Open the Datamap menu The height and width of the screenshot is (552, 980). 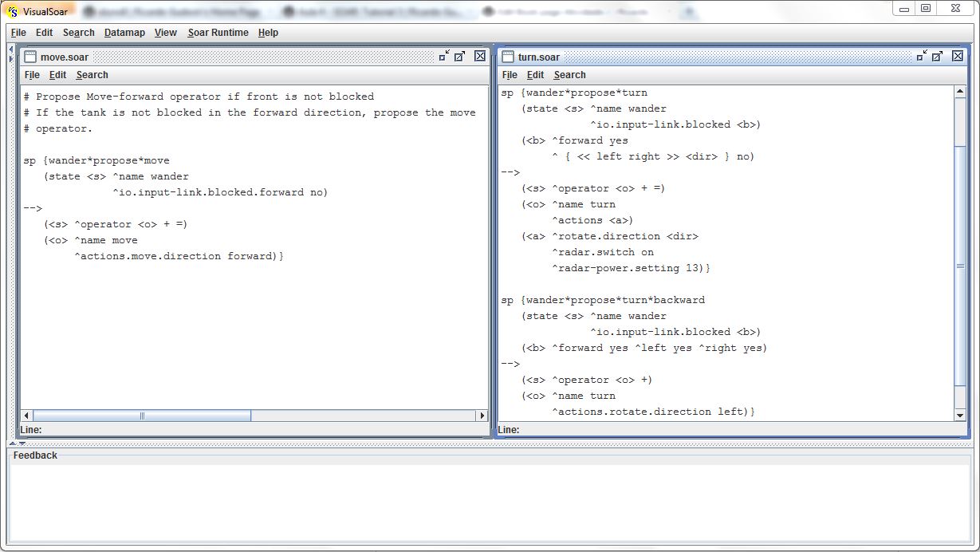(124, 33)
